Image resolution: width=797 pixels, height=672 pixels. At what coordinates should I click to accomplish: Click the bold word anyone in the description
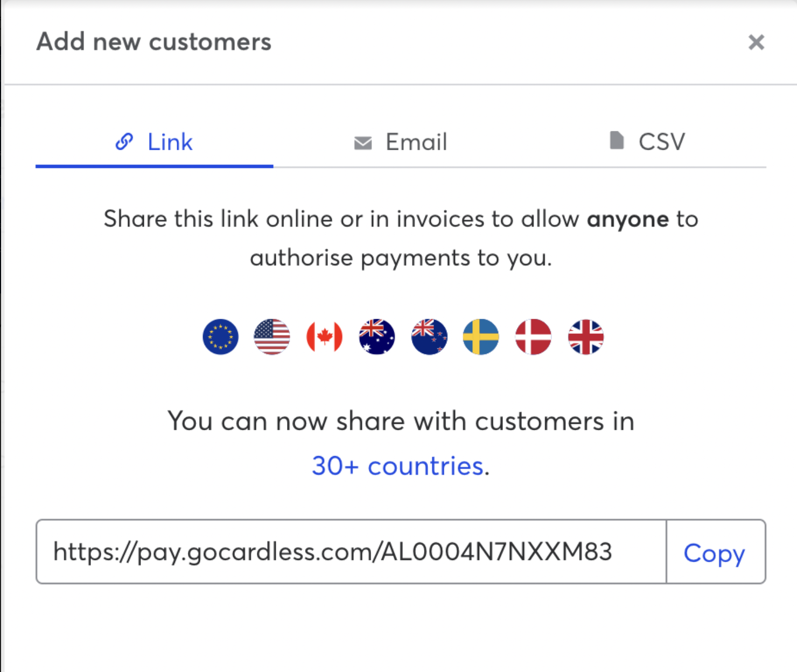tap(628, 220)
